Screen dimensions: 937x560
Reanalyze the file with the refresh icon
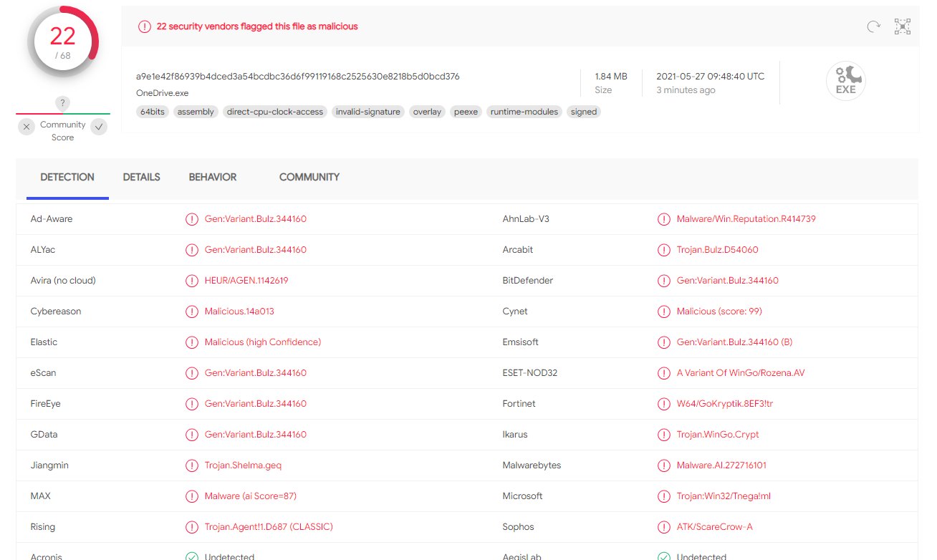click(873, 26)
